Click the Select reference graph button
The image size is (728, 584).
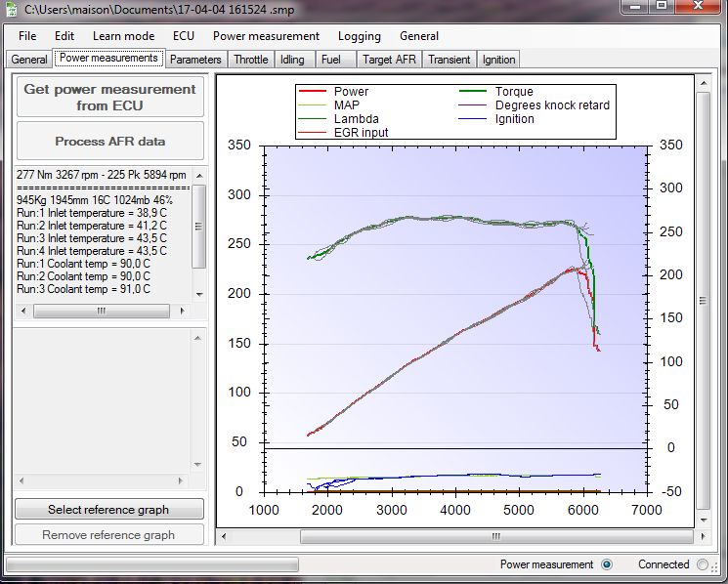(x=108, y=509)
